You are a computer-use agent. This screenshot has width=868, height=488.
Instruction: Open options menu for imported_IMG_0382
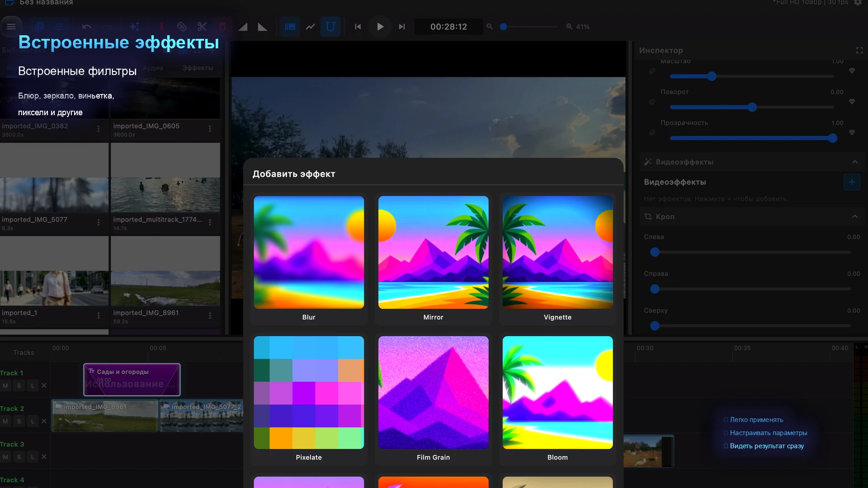[99, 129]
